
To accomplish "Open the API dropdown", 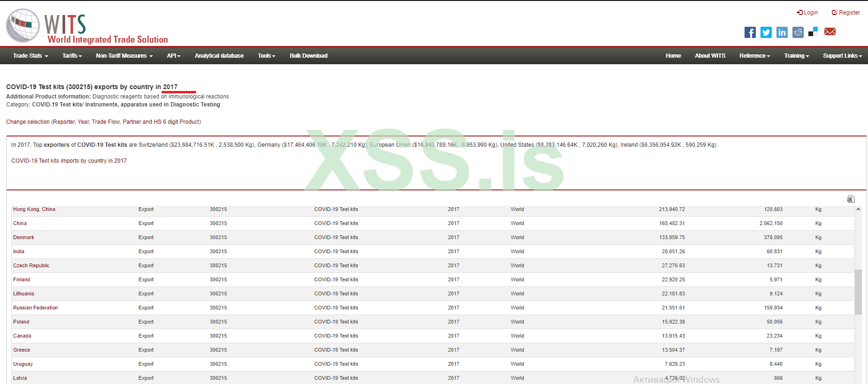I will pyautogui.click(x=174, y=56).
